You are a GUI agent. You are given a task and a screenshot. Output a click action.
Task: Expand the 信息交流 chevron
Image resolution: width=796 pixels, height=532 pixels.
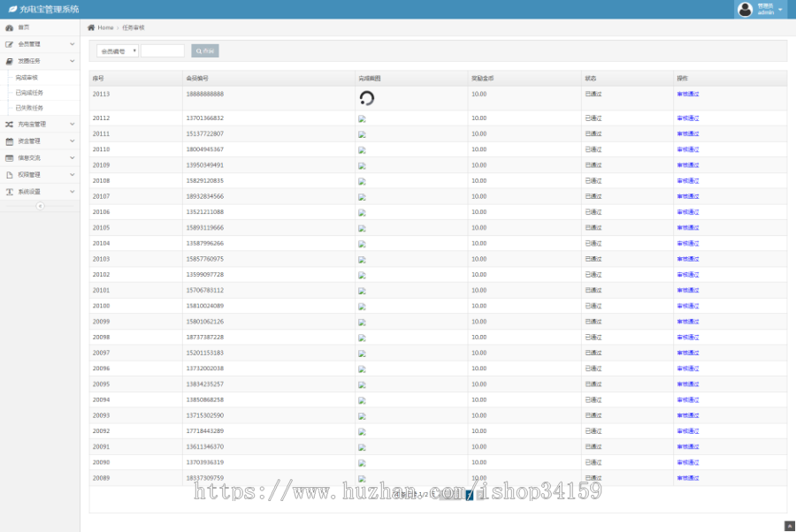[73, 157]
